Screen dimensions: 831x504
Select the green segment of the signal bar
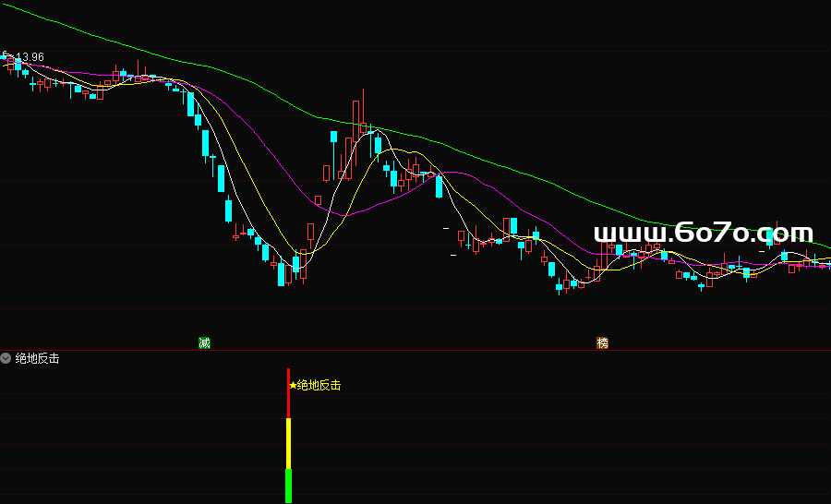coord(288,486)
